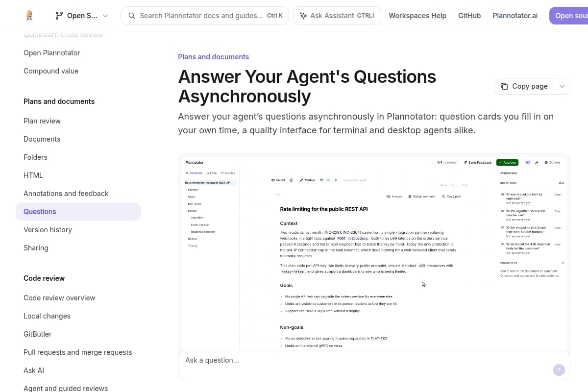This screenshot has height=392, width=588.
Task: Click the copy icon in Copy page
Action: pos(504,86)
